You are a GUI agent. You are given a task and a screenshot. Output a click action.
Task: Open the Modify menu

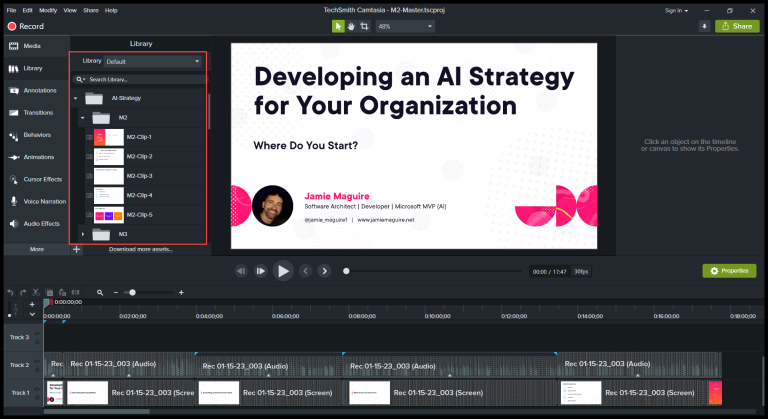tap(48, 10)
